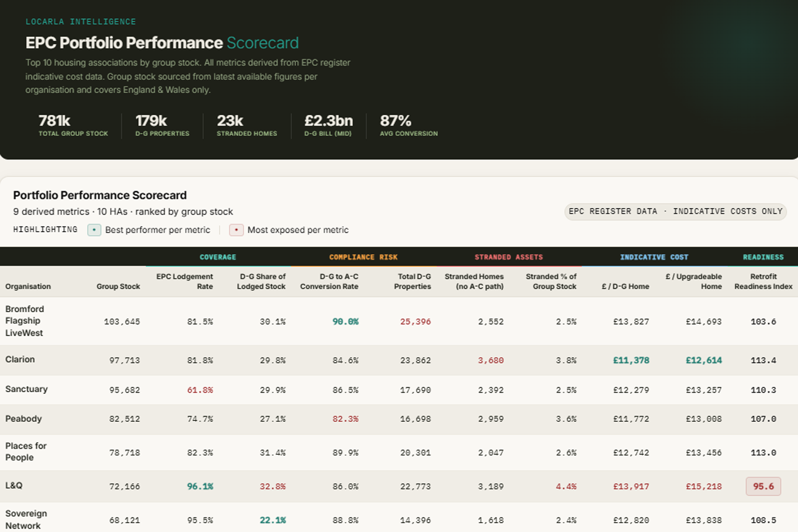This screenshot has width=798, height=532.
Task: Select the Peabody organisation name
Action: [x=23, y=419]
